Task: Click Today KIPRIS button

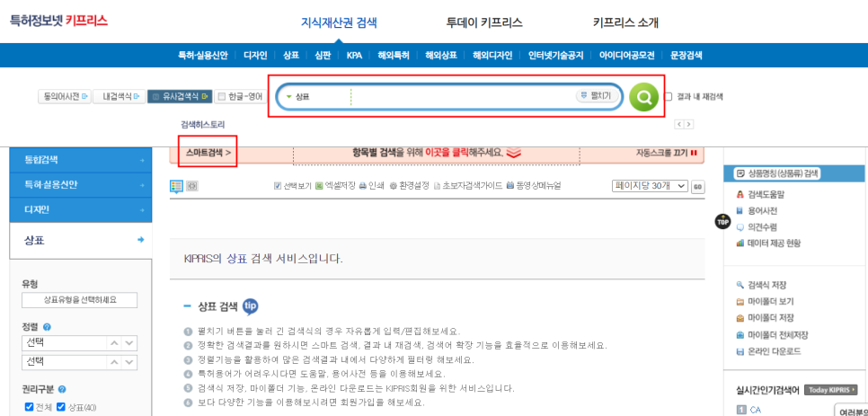Action: pyautogui.click(x=830, y=390)
